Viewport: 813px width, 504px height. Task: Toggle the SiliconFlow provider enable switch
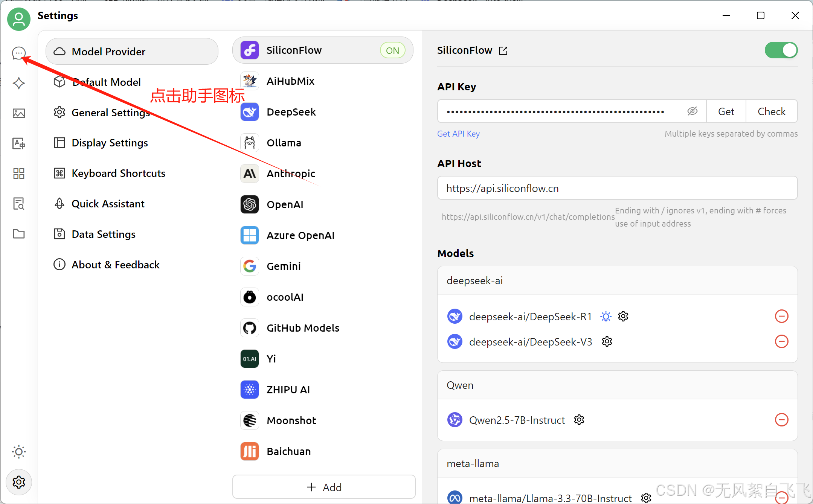pos(781,50)
